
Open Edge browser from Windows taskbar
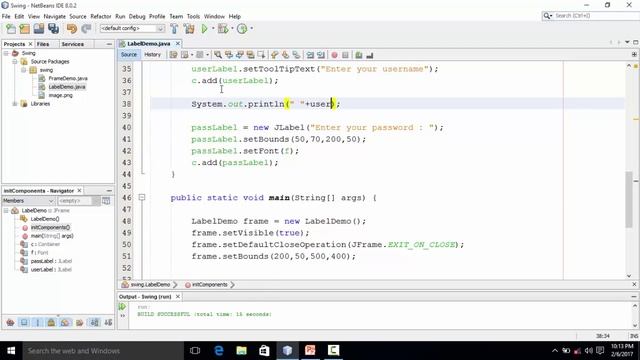point(218,351)
